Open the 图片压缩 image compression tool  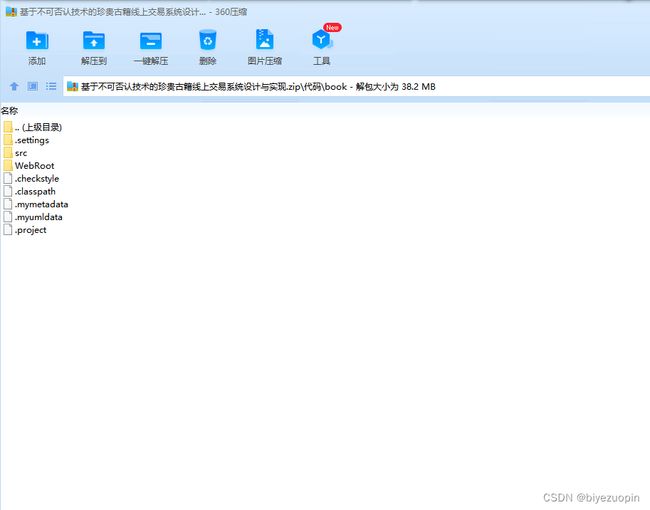[264, 40]
